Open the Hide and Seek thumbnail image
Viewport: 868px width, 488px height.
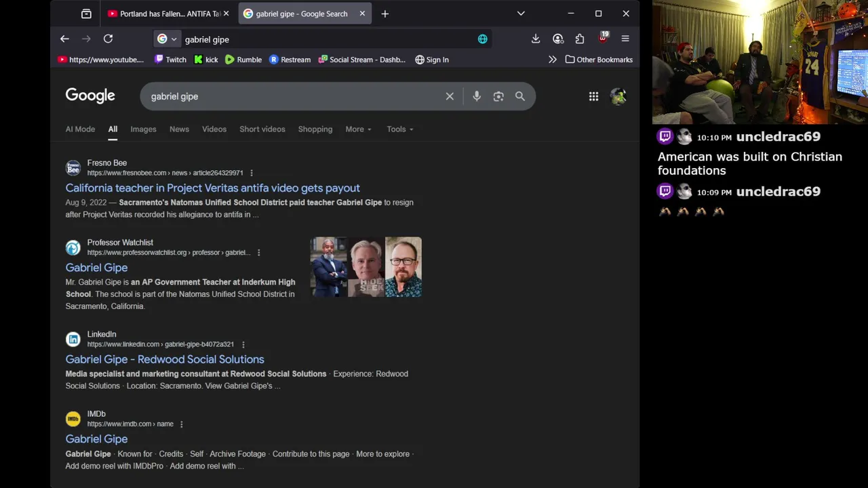366,267
